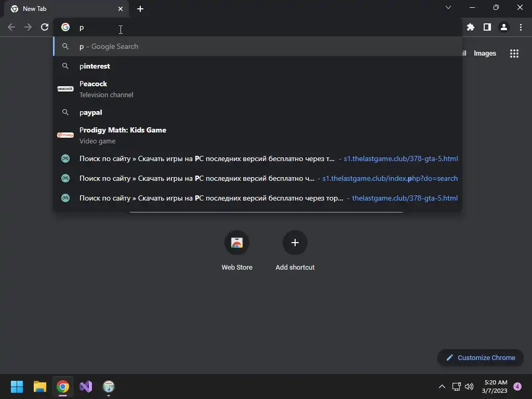Open the Windows Start menu
The height and width of the screenshot is (399, 532).
point(17,387)
